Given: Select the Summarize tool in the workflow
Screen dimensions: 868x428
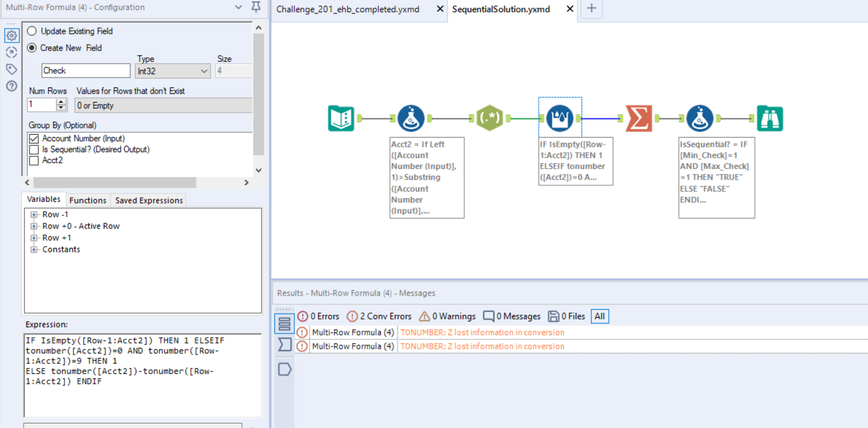Looking at the screenshot, I should coord(639,118).
